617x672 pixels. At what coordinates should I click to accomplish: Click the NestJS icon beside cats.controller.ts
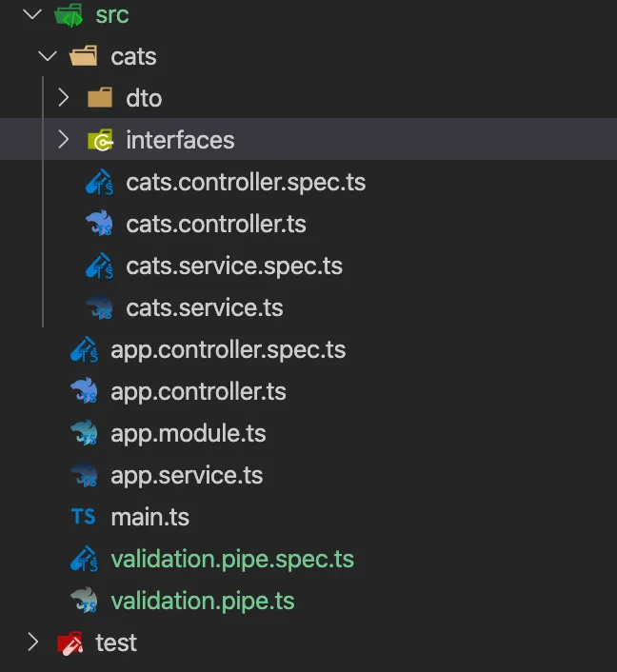click(x=99, y=224)
